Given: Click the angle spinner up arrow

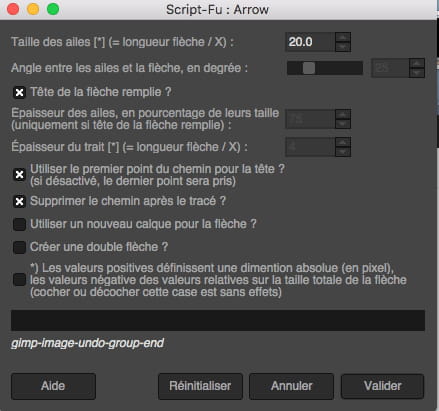Looking at the screenshot, I should pyautogui.click(x=417, y=63).
